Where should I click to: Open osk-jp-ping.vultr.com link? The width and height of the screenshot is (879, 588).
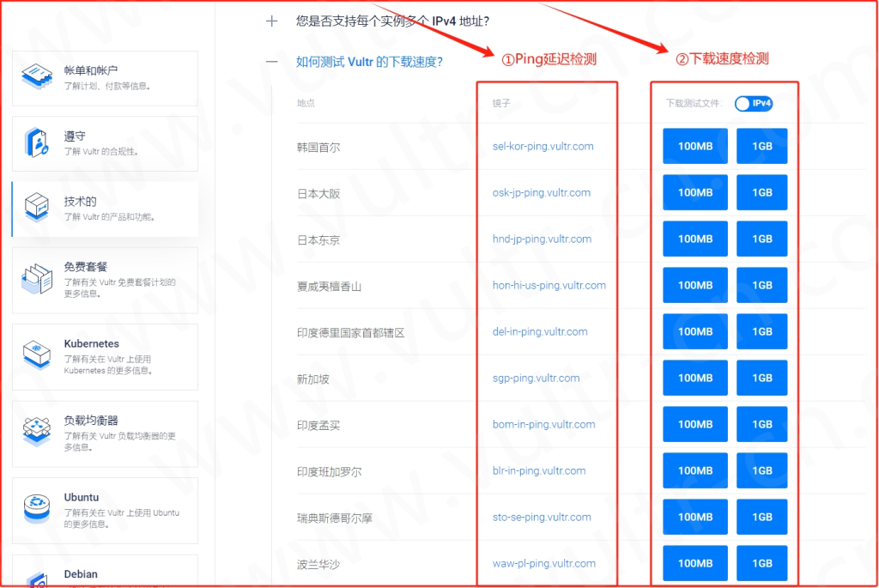[x=542, y=193]
